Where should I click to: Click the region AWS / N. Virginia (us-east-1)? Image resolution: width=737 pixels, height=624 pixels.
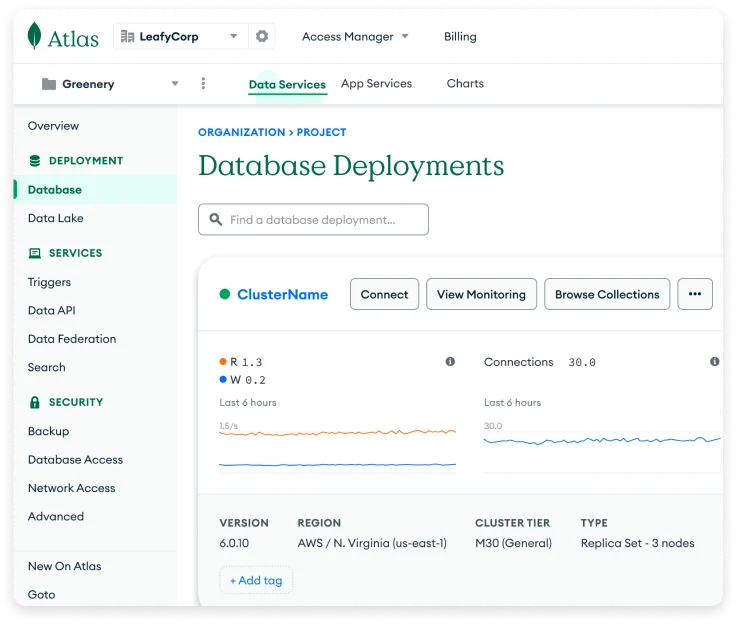372,543
